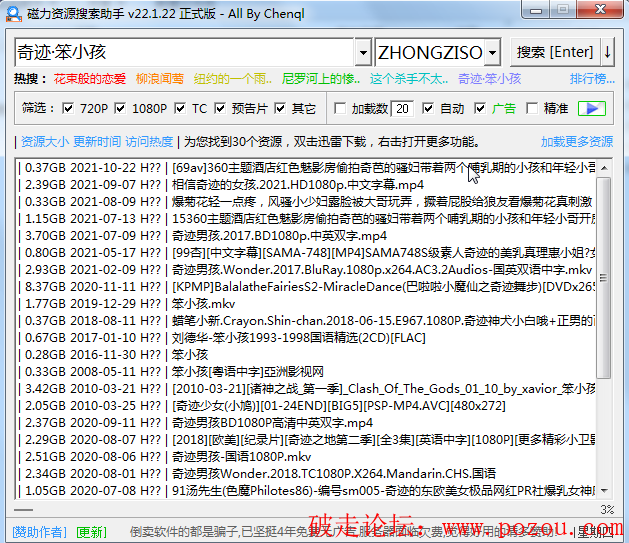Click the results list scroll-down arrow

[604, 490]
